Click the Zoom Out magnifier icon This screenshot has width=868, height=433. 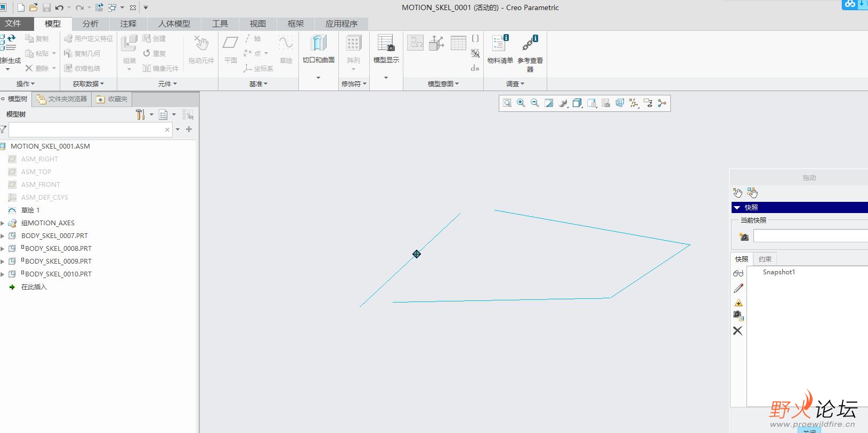coord(535,103)
